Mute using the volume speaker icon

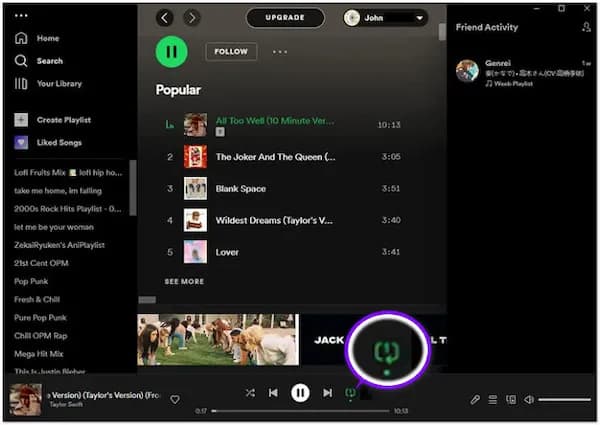click(528, 399)
